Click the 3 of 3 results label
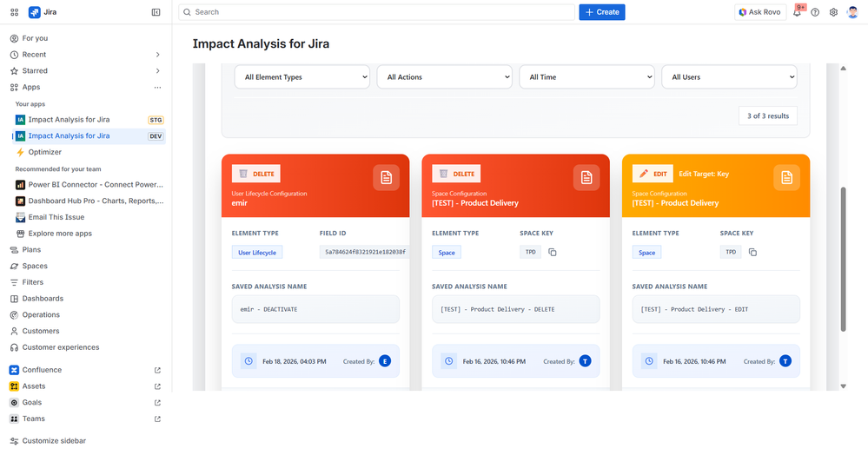868x455 pixels. click(768, 116)
